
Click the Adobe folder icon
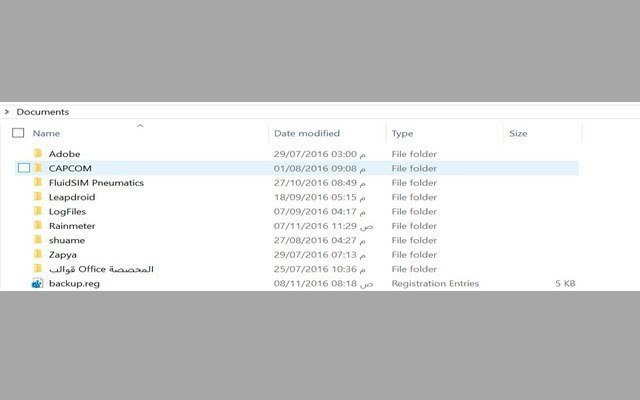38,153
